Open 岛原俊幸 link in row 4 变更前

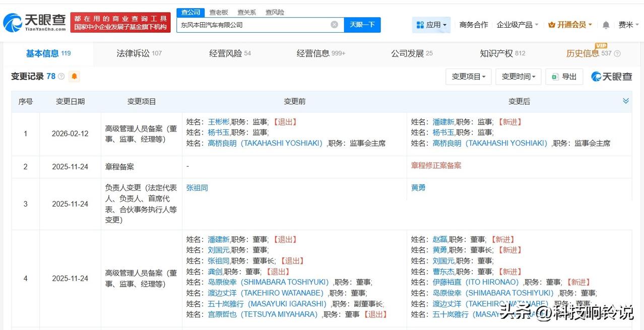click(x=270, y=282)
